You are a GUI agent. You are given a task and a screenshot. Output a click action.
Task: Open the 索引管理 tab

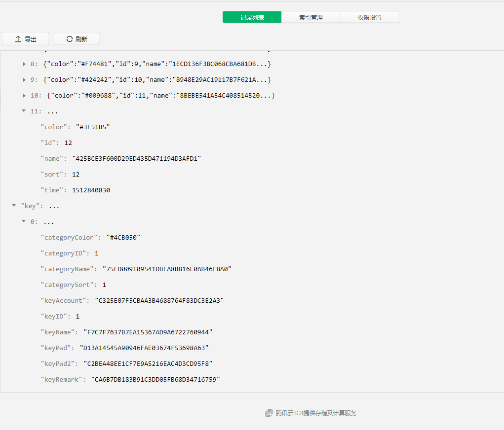click(x=311, y=17)
